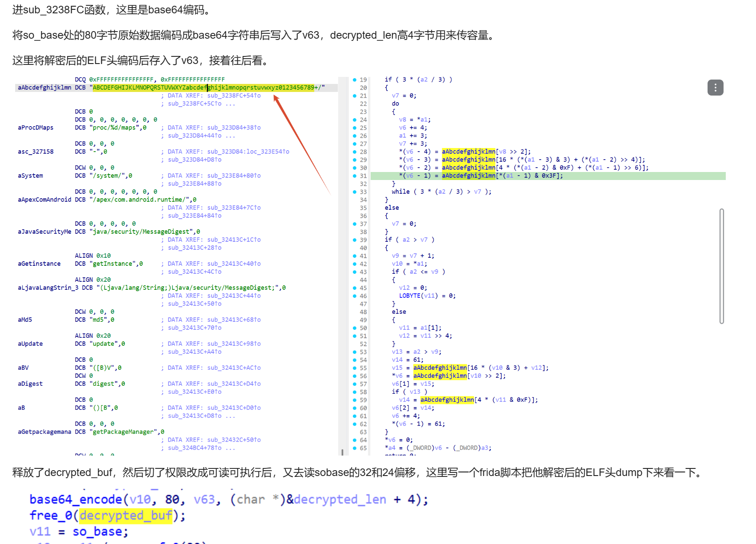Viewport: 756px width, 544px height.
Task: Click the aLjavaLangStrin_3 label
Action: (x=48, y=288)
